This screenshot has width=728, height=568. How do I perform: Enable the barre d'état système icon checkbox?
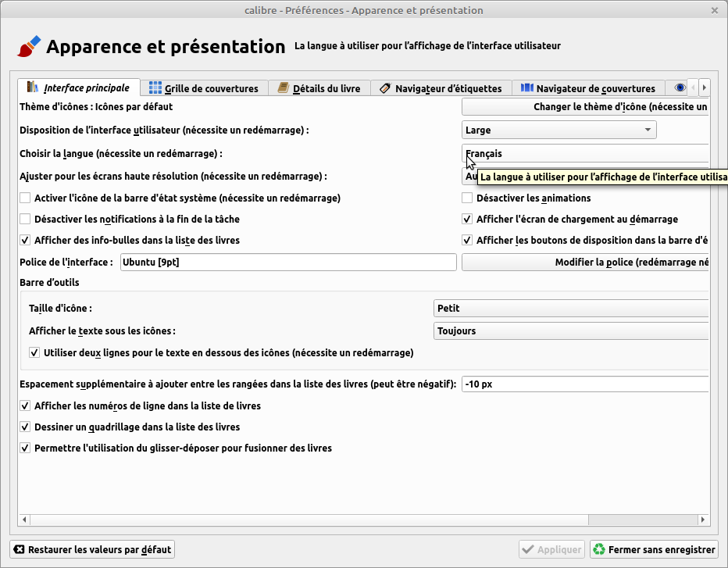point(25,198)
